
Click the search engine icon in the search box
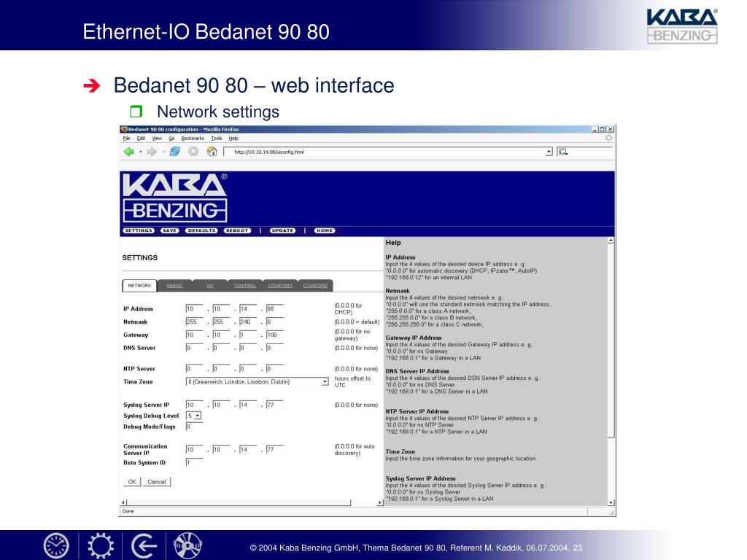pos(562,152)
